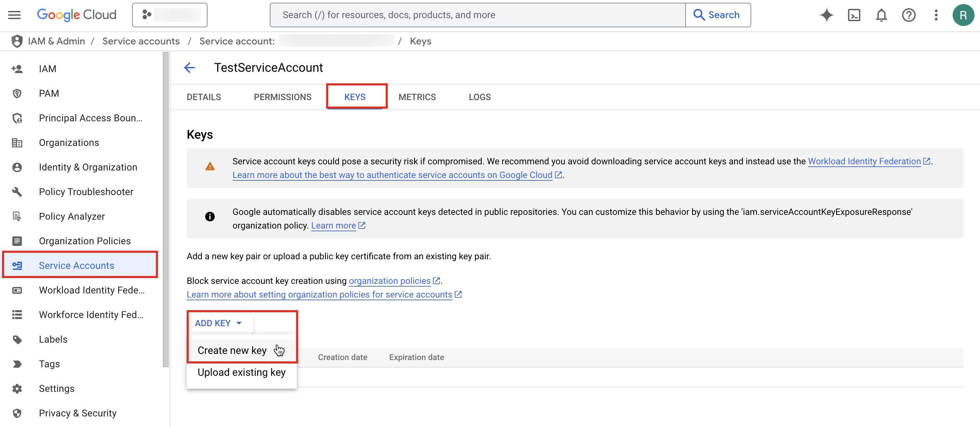The height and width of the screenshot is (427, 980).
Task: Click the Service Accounts sidebar icon
Action: (x=17, y=265)
